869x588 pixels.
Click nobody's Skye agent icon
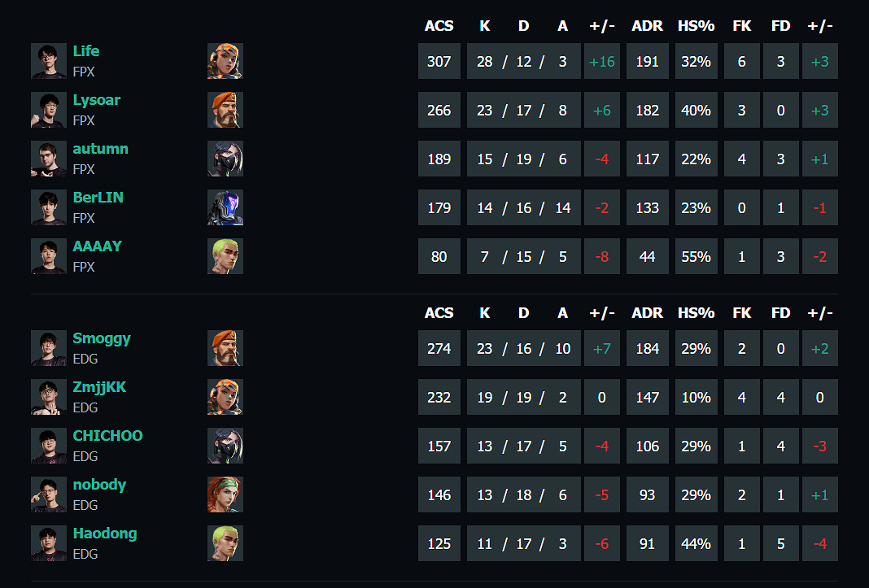225,494
